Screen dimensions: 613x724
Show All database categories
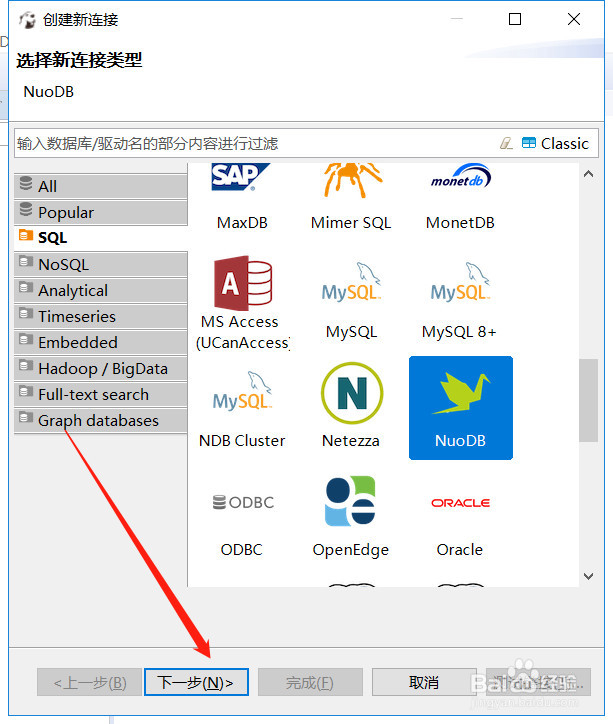(x=101, y=186)
